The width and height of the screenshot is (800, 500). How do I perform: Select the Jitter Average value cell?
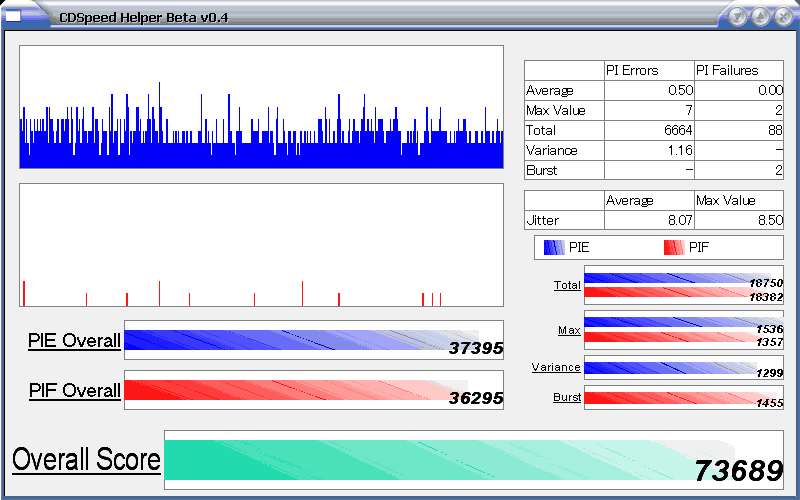pyautogui.click(x=649, y=220)
